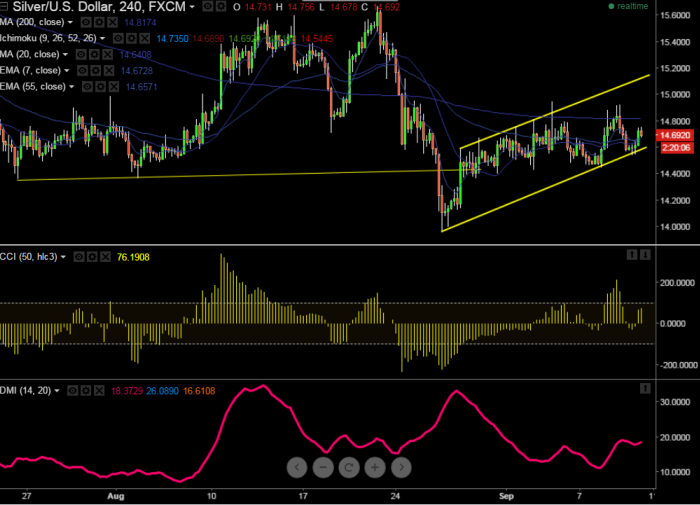Zoom in the chart with plus button
Image resolution: width=700 pixels, height=505 pixels.
pos(375,467)
